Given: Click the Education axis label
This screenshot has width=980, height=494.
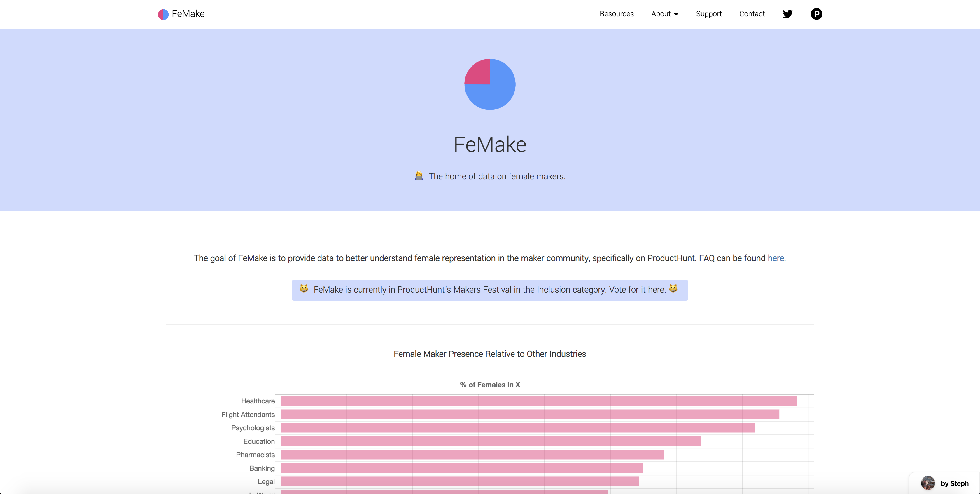Looking at the screenshot, I should click(x=259, y=441).
